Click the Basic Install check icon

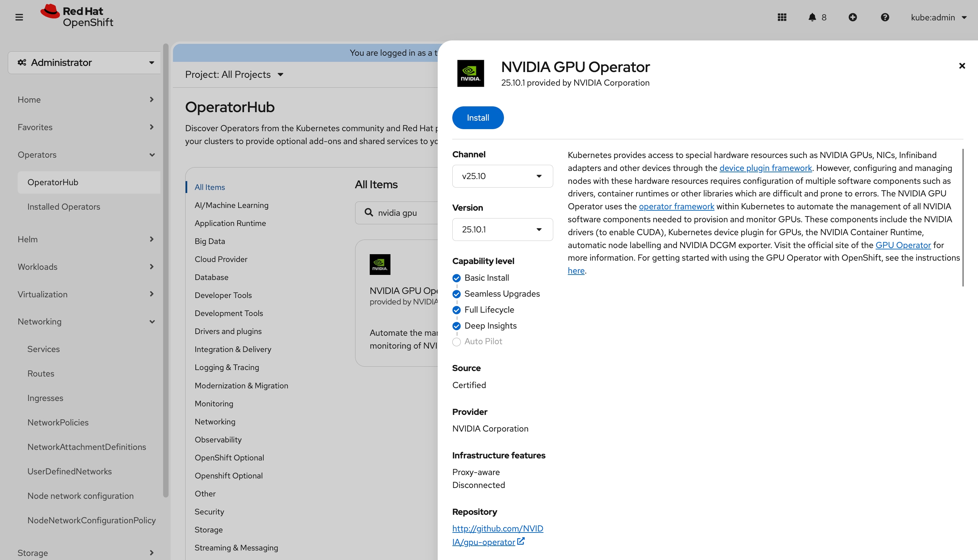click(x=456, y=278)
